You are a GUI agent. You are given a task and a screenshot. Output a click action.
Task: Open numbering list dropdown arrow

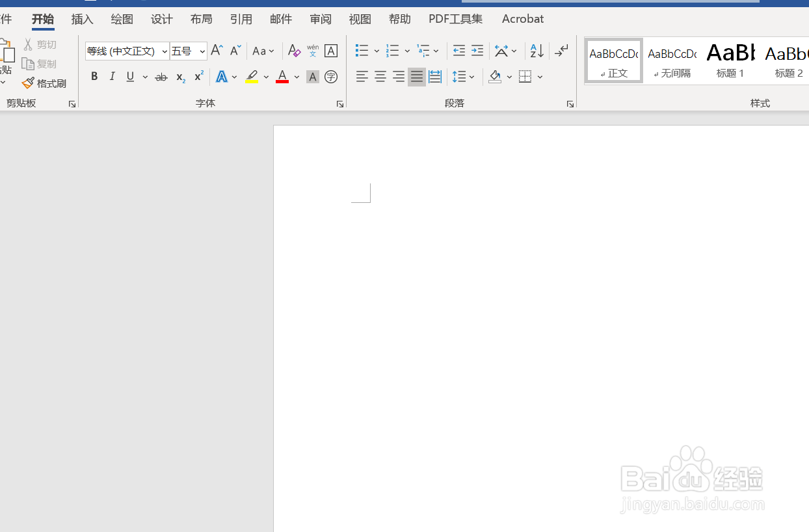click(x=407, y=51)
